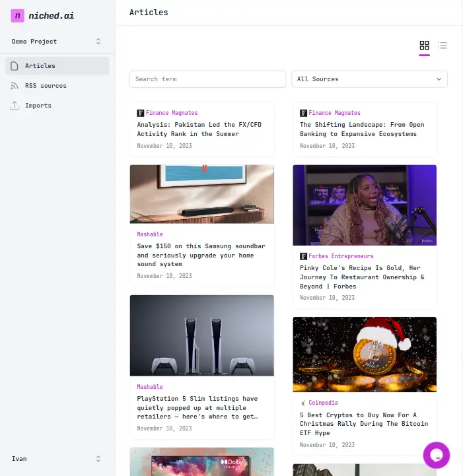
Task: Click the Dolby colorful TV thumbnail
Action: tap(202, 461)
